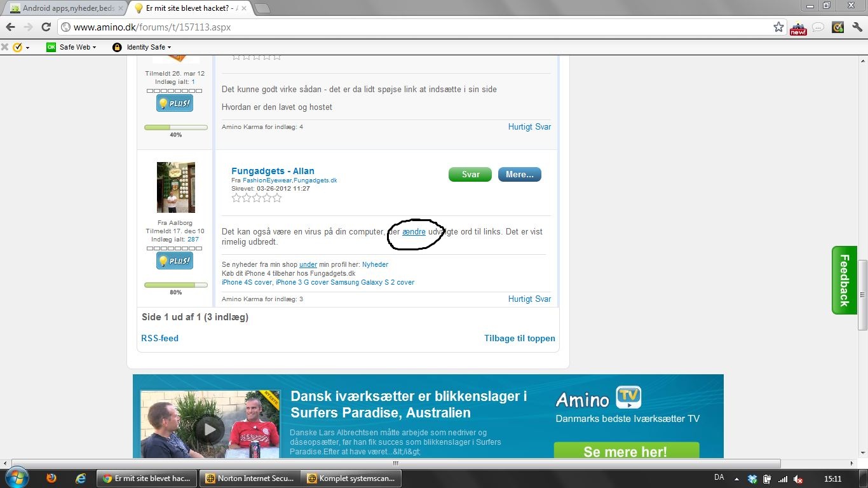This screenshot has width=868, height=488.
Task: Go back to the previous page
Action: (10, 27)
